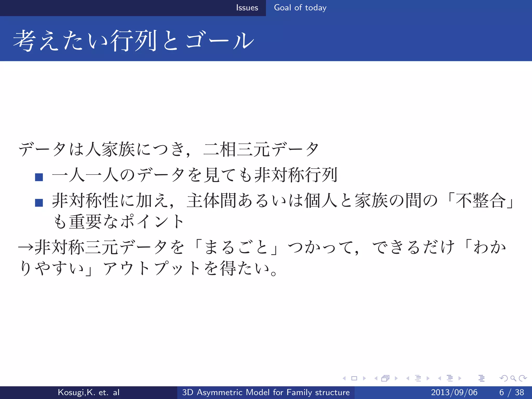
Task: Click bullet text 一人一人のデータを見ても非対称行列
Action: [x=195, y=175]
